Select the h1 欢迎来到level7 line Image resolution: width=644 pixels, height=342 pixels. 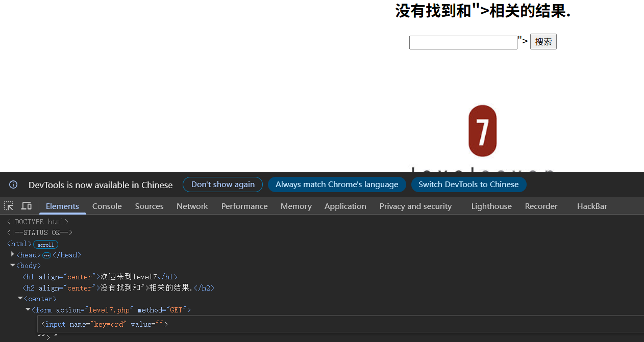click(100, 277)
